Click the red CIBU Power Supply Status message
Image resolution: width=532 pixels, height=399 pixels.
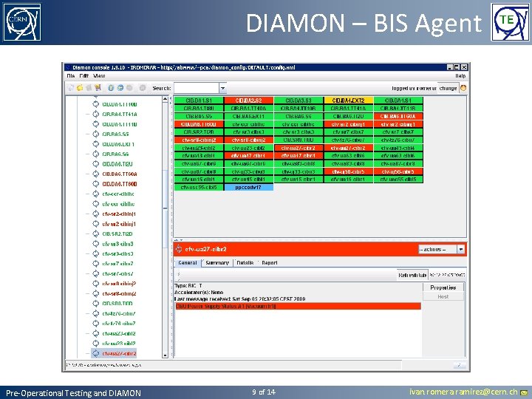(x=298, y=307)
